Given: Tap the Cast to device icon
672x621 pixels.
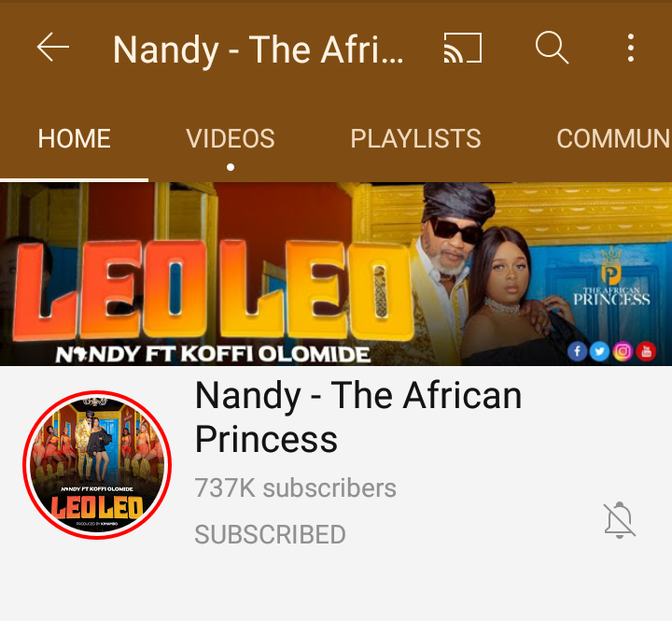Looking at the screenshot, I should [x=462, y=48].
